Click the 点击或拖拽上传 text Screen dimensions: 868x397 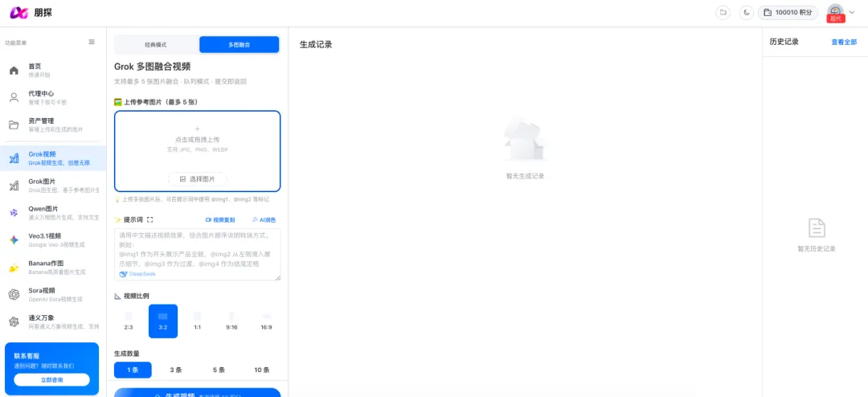(198, 140)
